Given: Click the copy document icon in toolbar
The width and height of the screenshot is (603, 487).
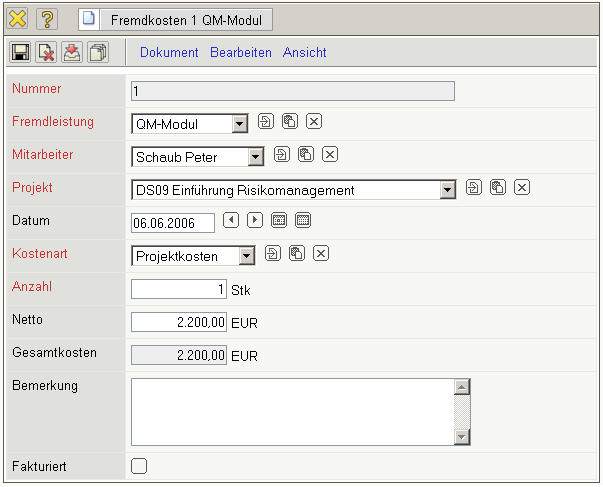Looking at the screenshot, I should tap(98, 52).
